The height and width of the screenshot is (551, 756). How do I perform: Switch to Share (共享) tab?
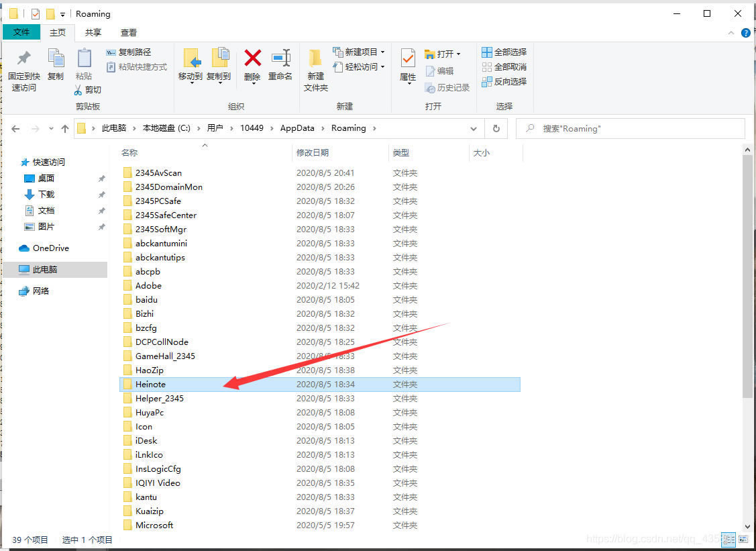93,32
